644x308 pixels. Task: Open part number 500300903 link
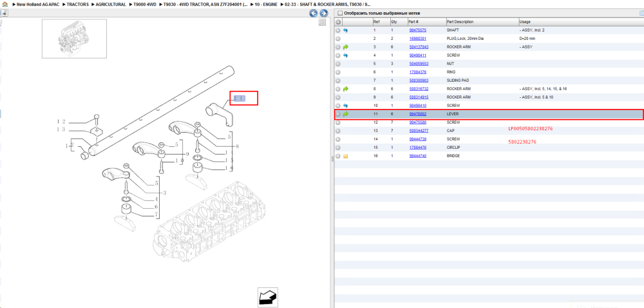(419, 81)
